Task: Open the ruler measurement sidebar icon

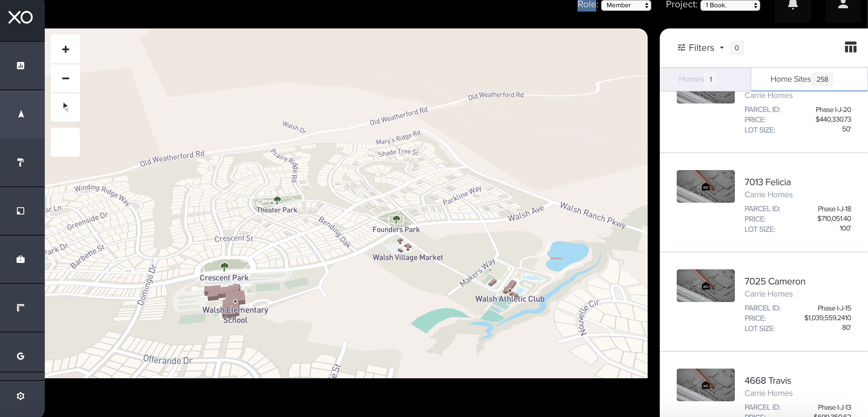Action: pos(21,307)
